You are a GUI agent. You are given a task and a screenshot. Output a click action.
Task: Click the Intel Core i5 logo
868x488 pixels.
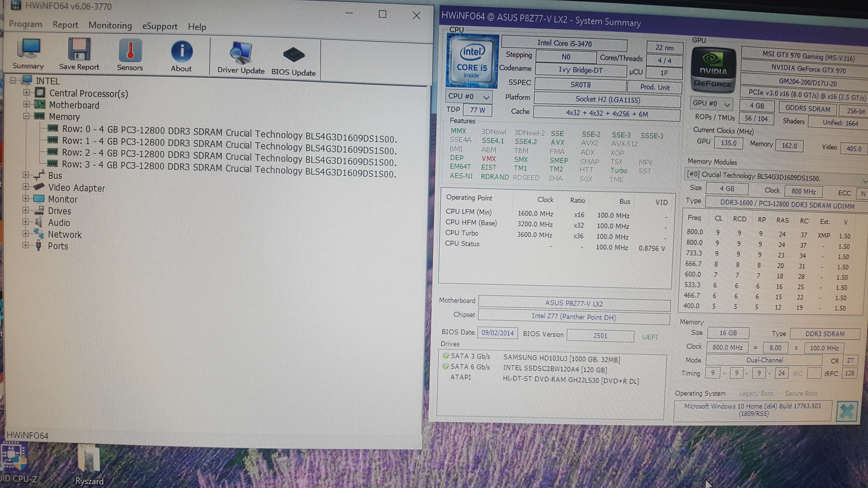472,61
